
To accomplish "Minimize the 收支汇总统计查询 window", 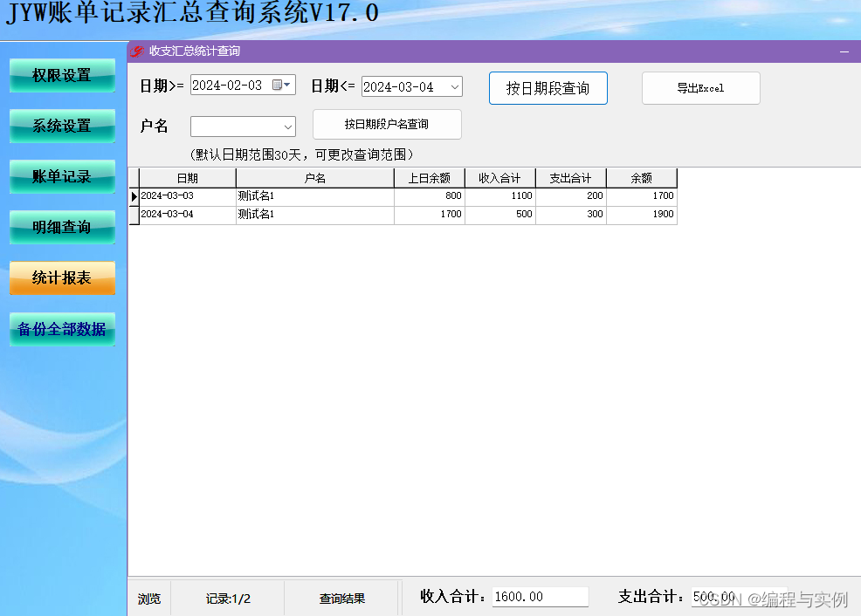I will tap(844, 51).
